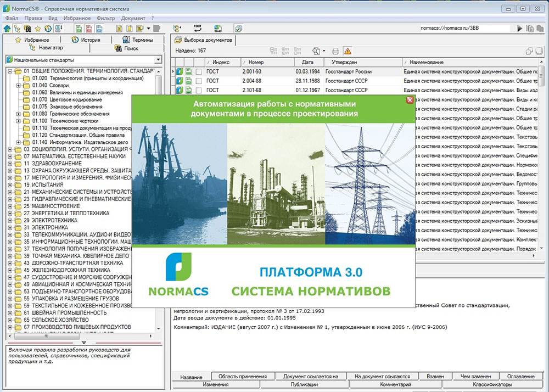Expand the 25 МАШИНОСТРОЕНИЕ node
This screenshot has width=549, height=392.
pyautogui.click(x=10, y=206)
